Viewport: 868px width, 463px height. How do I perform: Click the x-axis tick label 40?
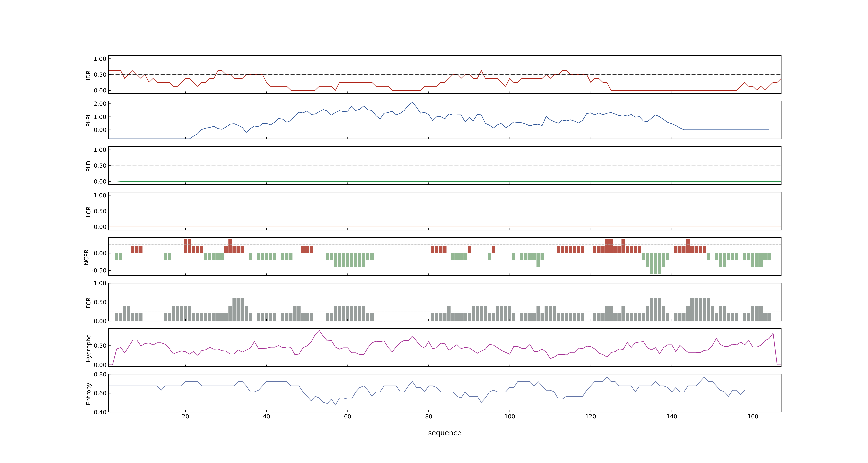(x=267, y=416)
